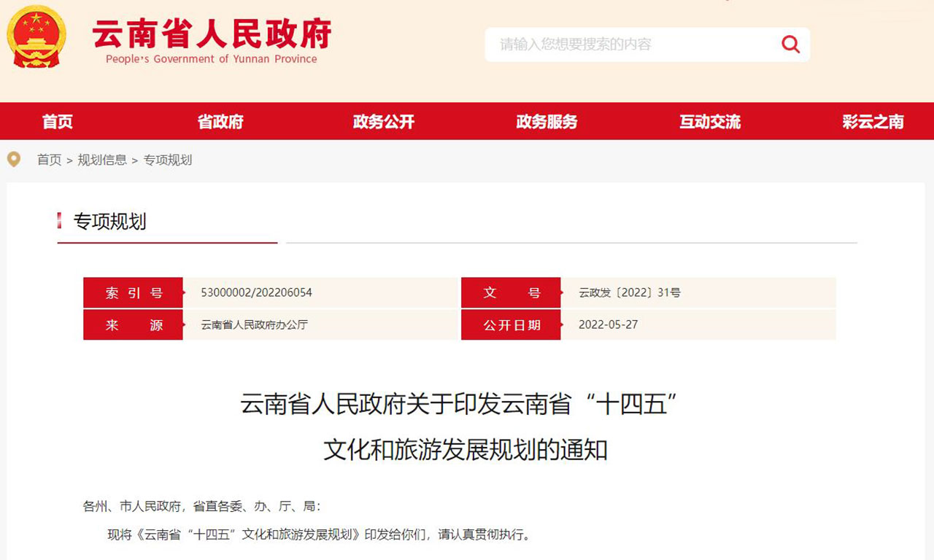Open 彩云之南 from the top navigation

(x=871, y=122)
